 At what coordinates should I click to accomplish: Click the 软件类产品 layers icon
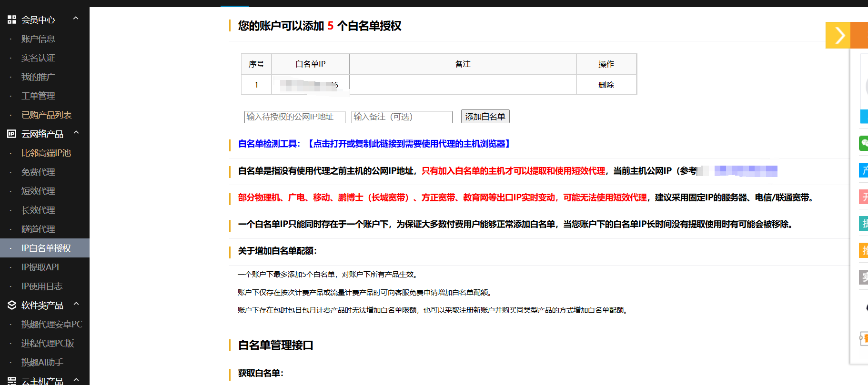pyautogui.click(x=12, y=305)
